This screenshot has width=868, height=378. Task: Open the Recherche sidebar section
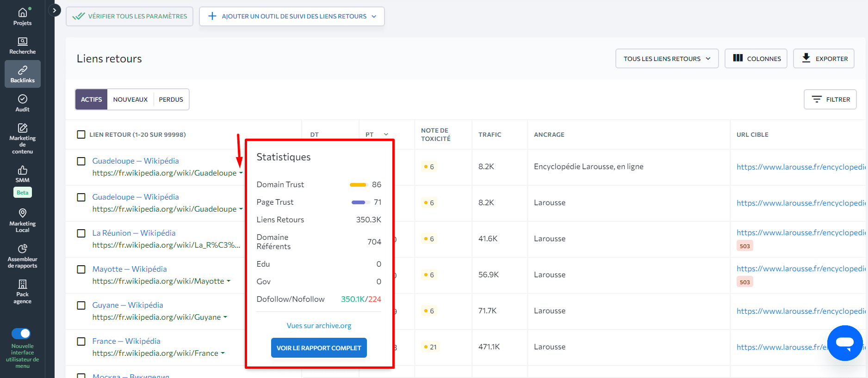tap(22, 46)
